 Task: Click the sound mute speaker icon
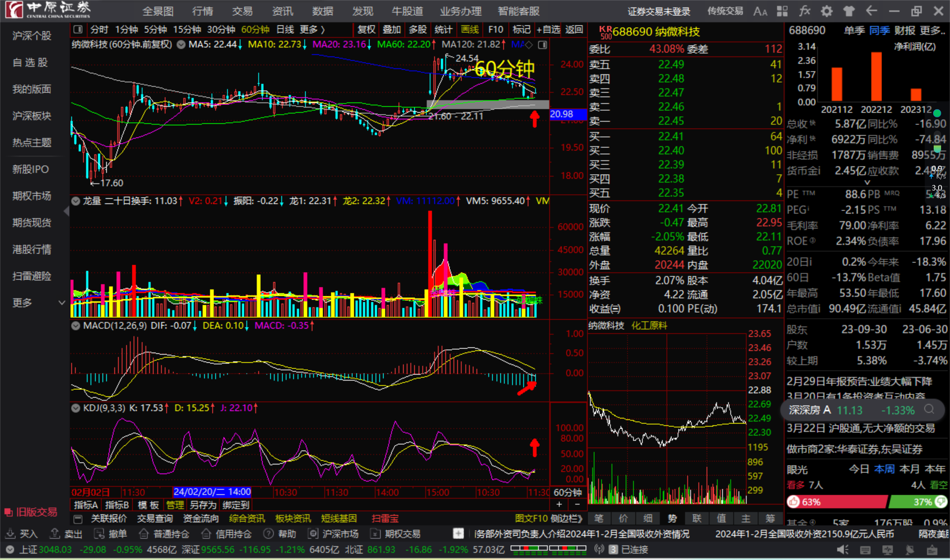click(x=842, y=550)
